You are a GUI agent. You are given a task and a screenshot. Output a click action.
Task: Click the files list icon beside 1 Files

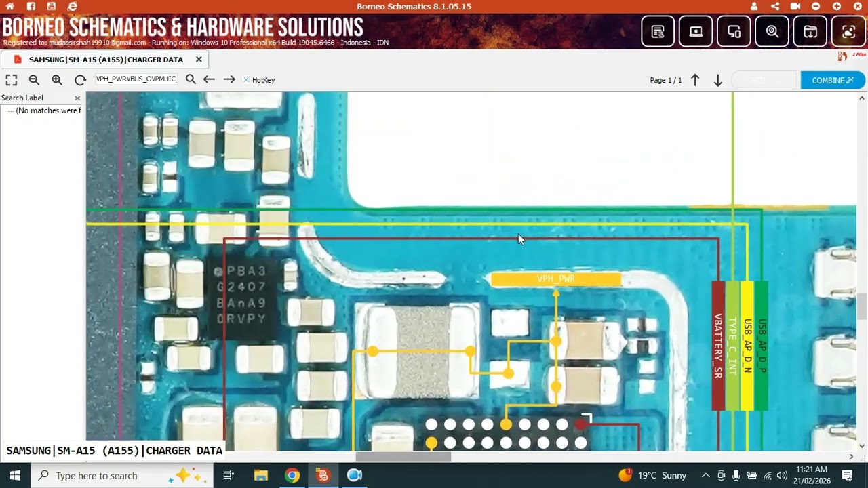842,56
